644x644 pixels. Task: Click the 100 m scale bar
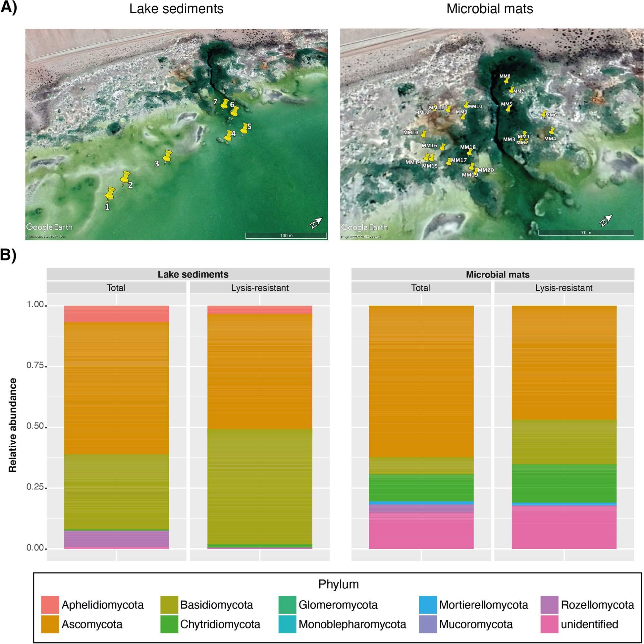(286, 235)
